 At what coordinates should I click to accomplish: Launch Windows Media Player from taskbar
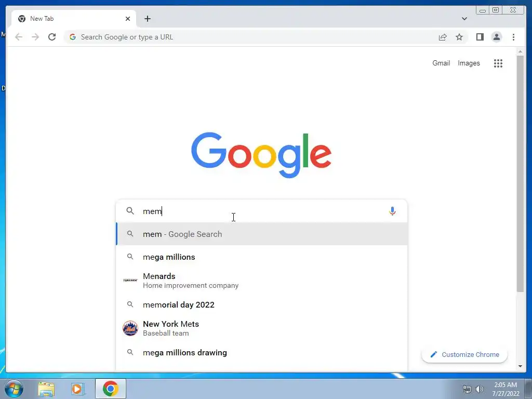tap(77, 389)
